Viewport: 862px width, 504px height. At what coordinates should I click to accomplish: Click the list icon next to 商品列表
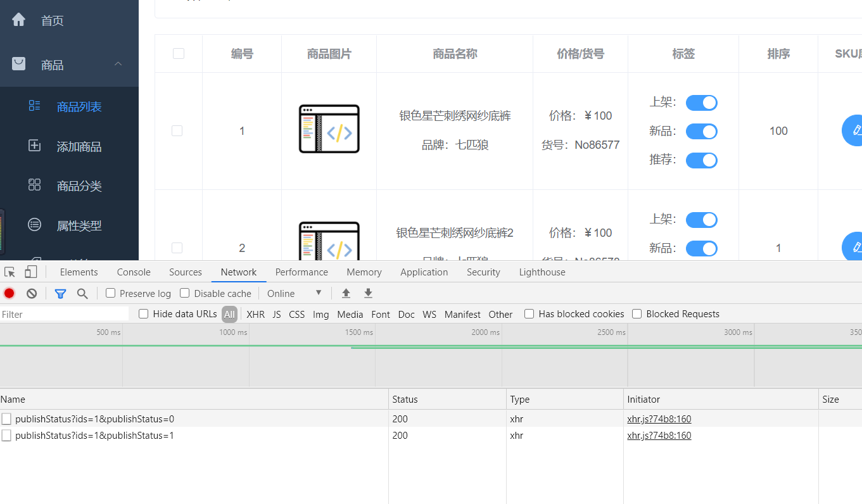point(35,106)
